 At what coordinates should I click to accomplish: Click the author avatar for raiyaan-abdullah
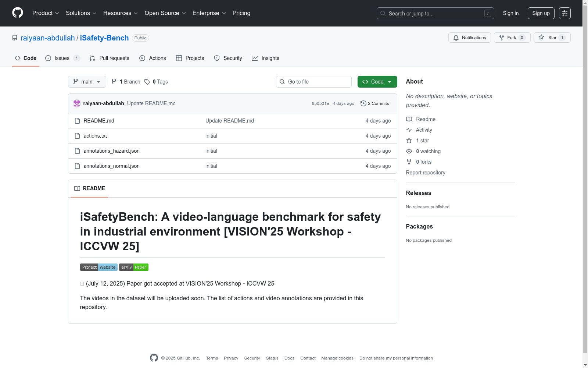[77, 103]
